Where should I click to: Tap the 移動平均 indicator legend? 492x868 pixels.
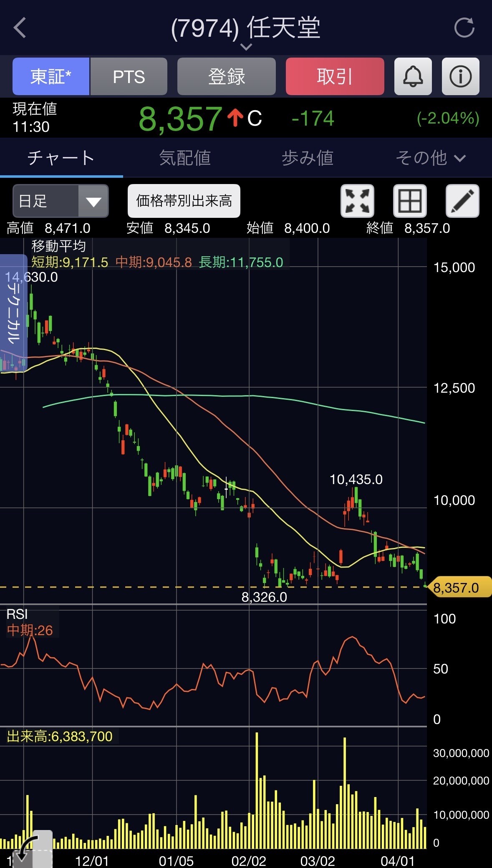tap(58, 246)
